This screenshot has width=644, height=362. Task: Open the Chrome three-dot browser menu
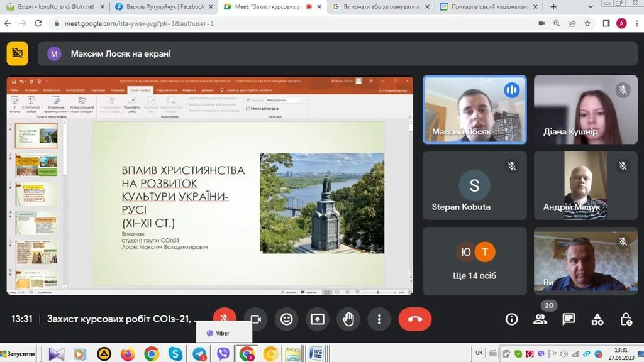coord(635,23)
